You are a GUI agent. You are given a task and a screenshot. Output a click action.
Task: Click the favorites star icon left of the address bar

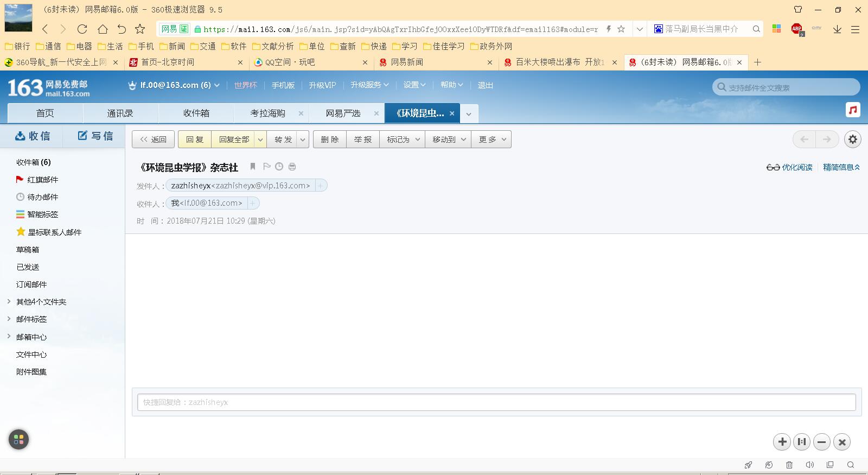(x=140, y=29)
